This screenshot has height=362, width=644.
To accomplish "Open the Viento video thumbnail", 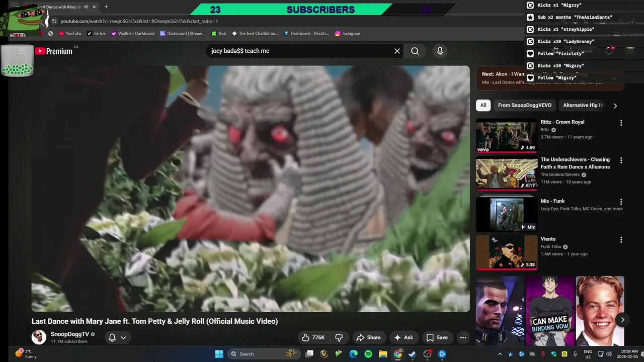I will (507, 252).
